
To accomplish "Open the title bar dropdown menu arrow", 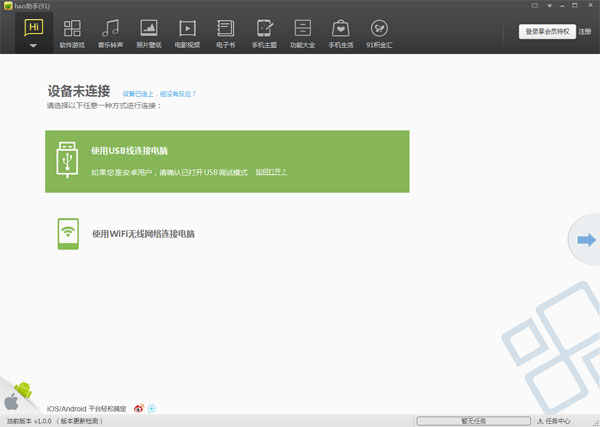I will point(549,6).
